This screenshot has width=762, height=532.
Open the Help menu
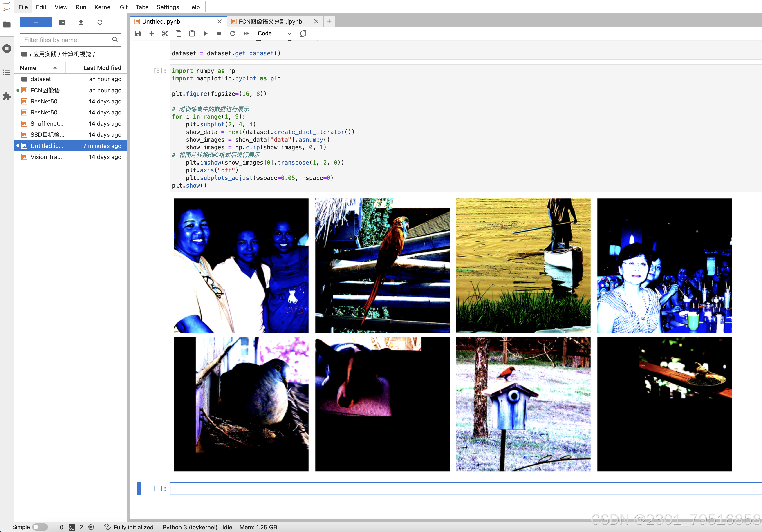point(193,7)
